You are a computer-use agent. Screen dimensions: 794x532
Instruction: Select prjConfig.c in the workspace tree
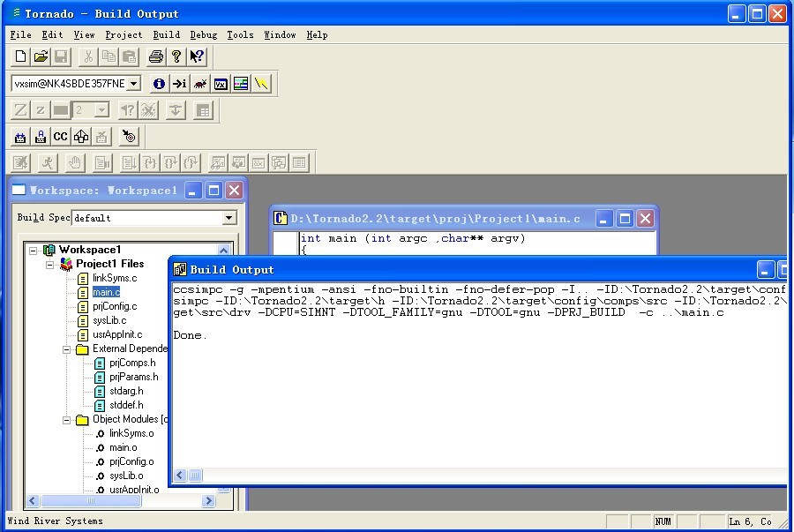pyautogui.click(x=115, y=306)
